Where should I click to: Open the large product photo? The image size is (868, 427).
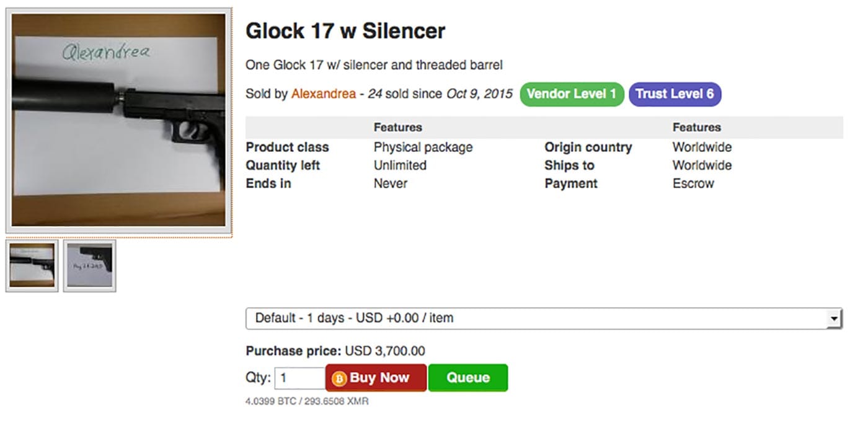point(118,120)
